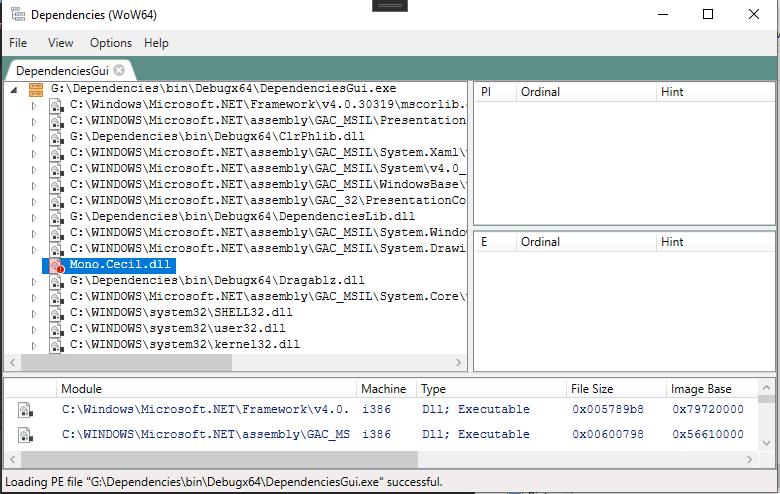Click the System.Xaml module icon
Screen dimensions: 780x494
click(x=56, y=153)
